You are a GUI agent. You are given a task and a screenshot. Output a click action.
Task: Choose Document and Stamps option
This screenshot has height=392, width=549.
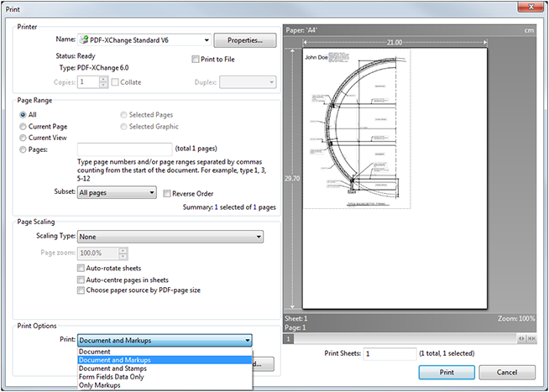(x=165, y=368)
